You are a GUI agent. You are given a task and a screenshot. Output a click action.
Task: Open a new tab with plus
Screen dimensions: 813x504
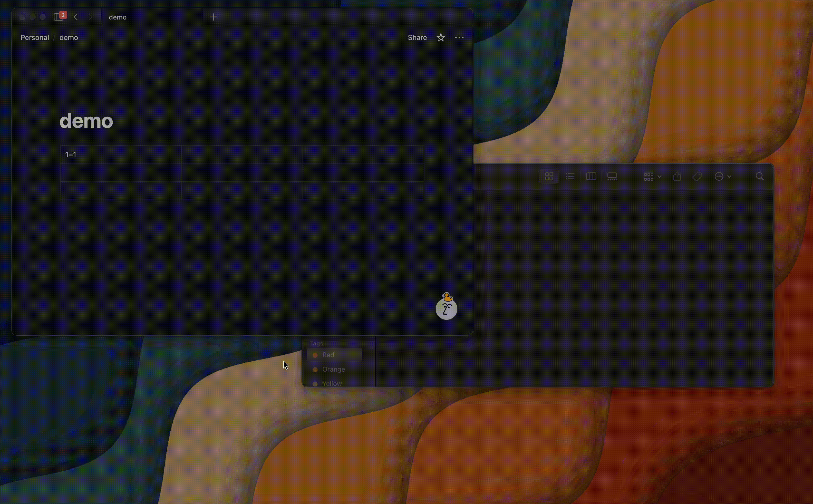point(214,17)
